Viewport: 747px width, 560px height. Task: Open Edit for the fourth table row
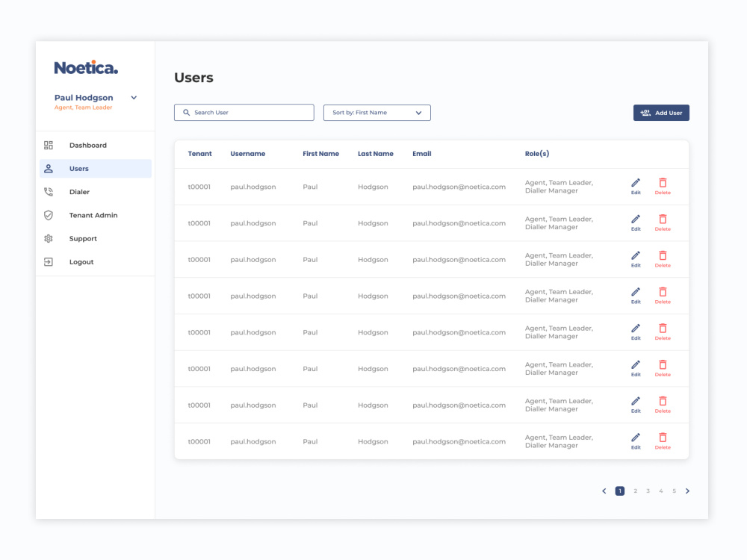tap(636, 295)
